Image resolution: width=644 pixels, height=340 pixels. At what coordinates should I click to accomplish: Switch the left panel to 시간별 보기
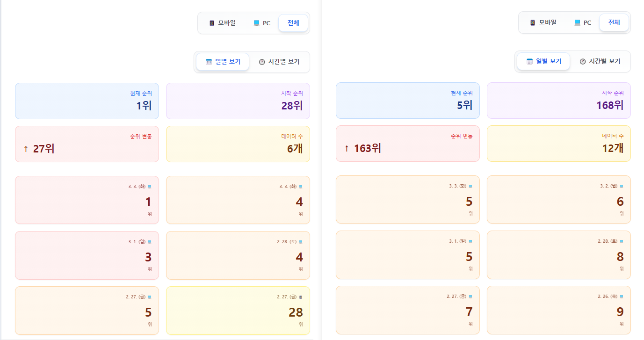280,62
